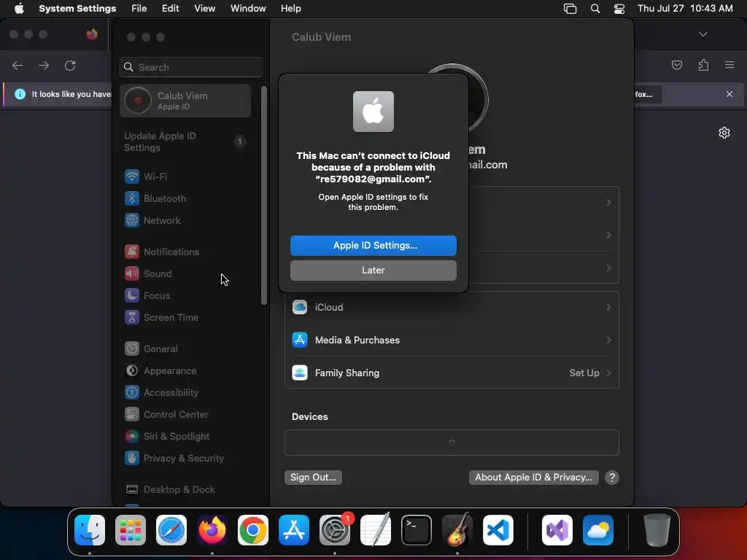Open GarageBand from the Dock

coord(457,530)
